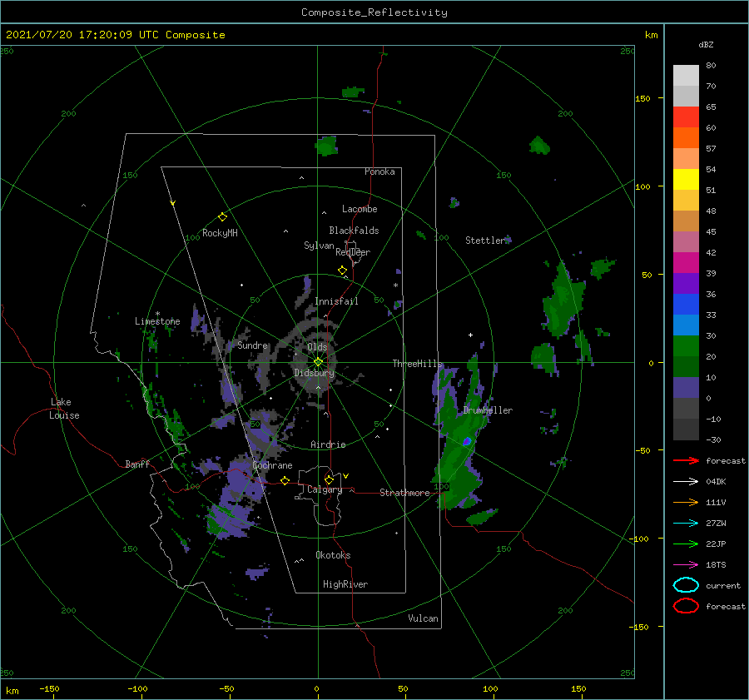
Task: Click the red forecast ellipse symbol
Action: 686,606
